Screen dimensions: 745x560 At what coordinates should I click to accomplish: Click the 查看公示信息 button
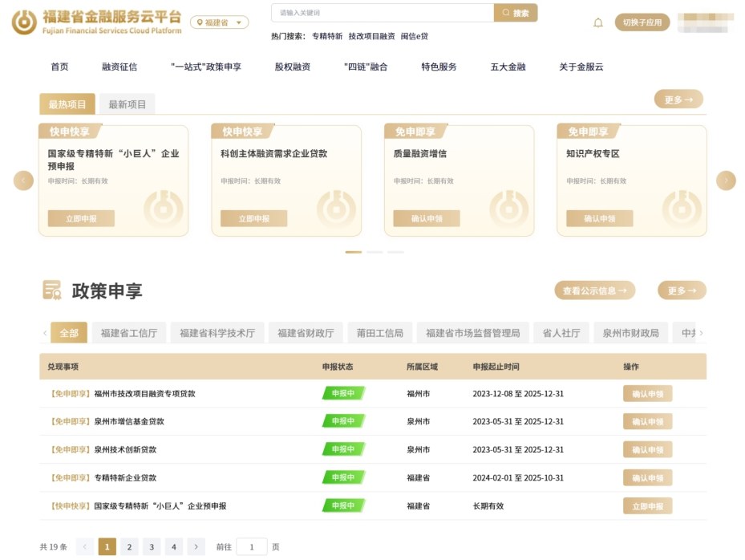tap(596, 290)
